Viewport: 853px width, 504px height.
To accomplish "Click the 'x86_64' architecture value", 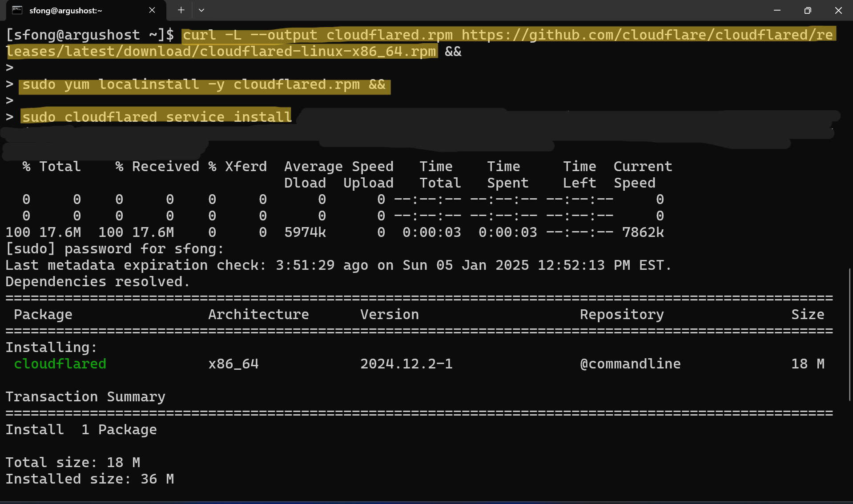I will (233, 364).
